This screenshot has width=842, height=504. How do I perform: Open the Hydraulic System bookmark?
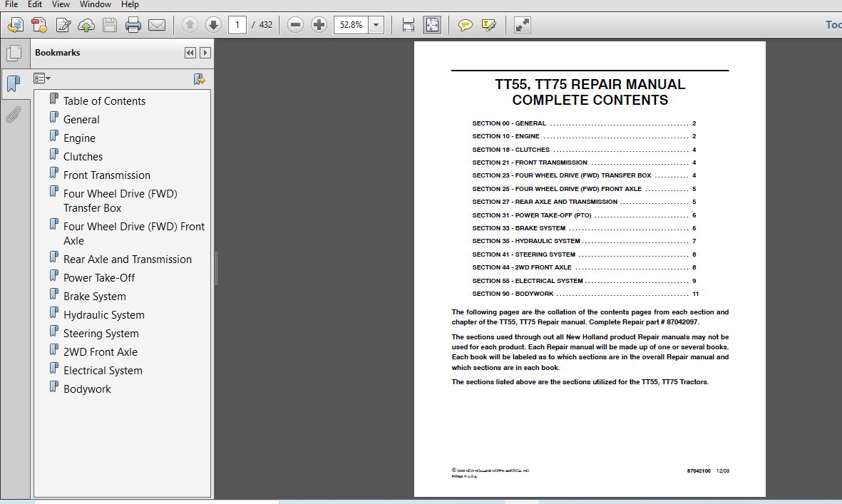click(103, 315)
